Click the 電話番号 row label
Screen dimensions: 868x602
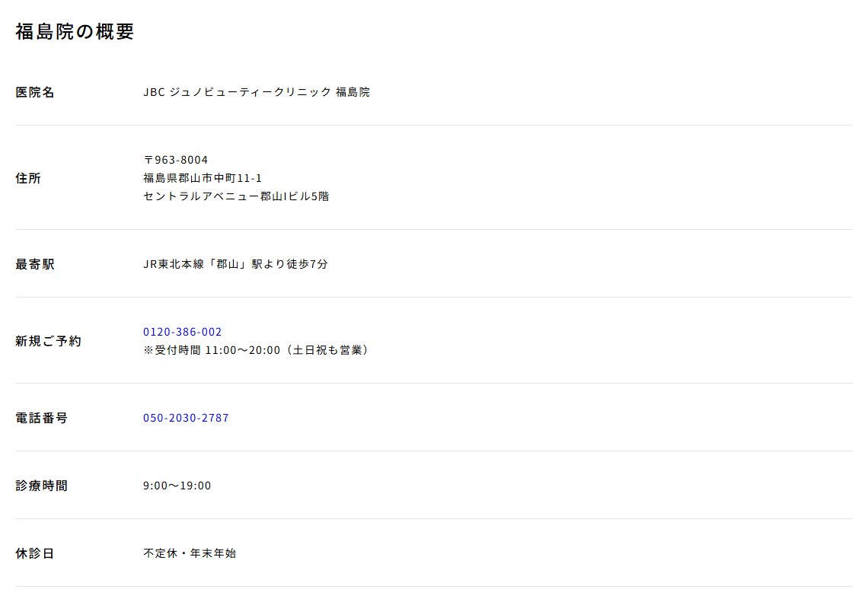point(42,418)
